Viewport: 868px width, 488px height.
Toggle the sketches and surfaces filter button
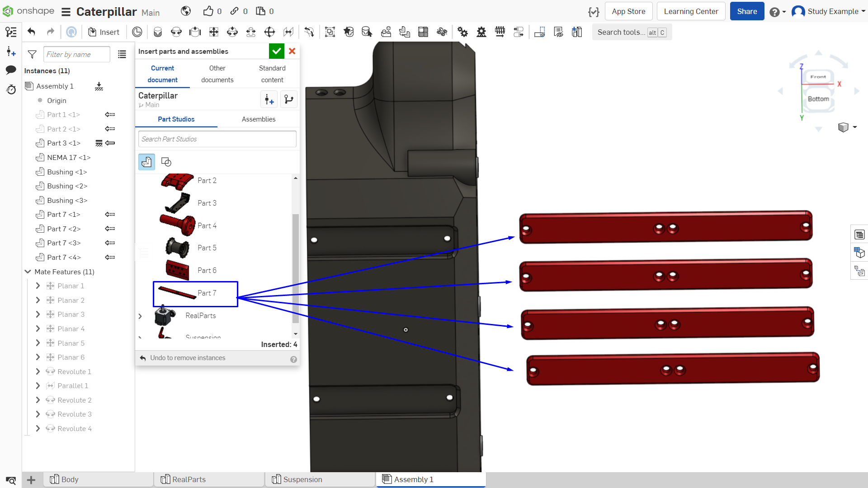[x=166, y=162]
